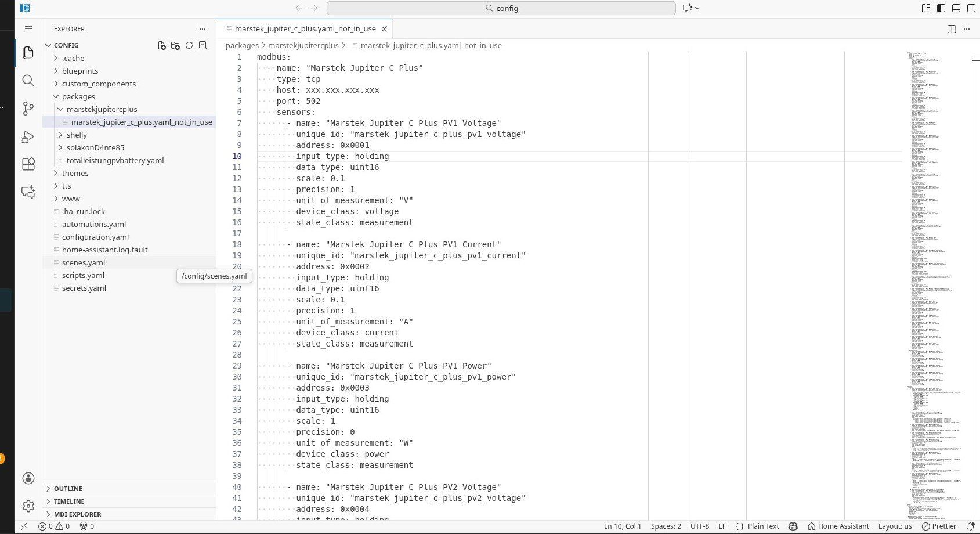This screenshot has width=980, height=534.
Task: Open the remote window indicator in status bar
Action: coord(24,526)
